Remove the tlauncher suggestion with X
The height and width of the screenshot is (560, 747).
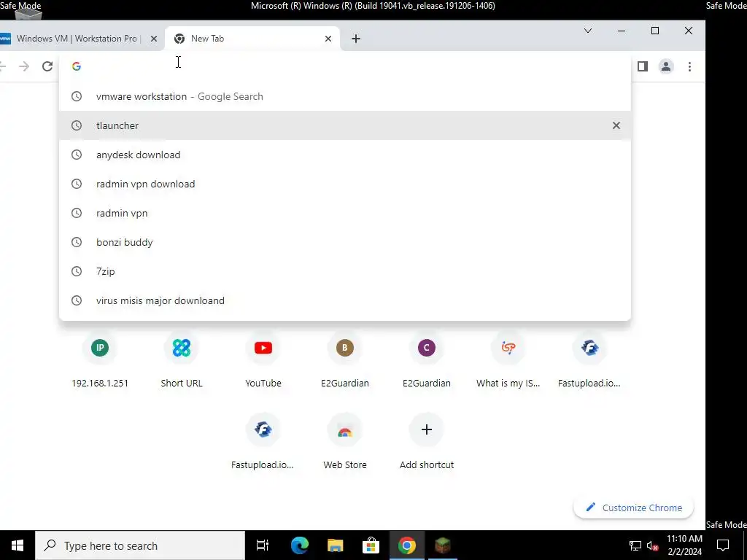pos(616,125)
